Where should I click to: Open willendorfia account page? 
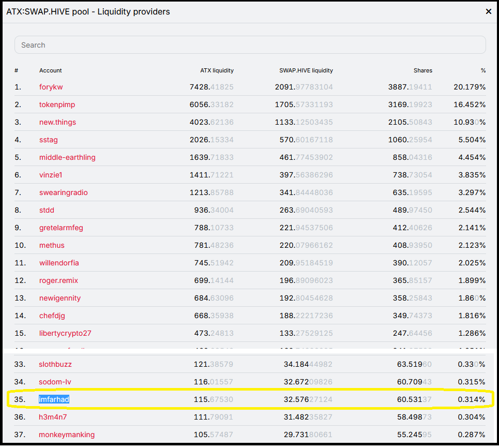point(59,263)
